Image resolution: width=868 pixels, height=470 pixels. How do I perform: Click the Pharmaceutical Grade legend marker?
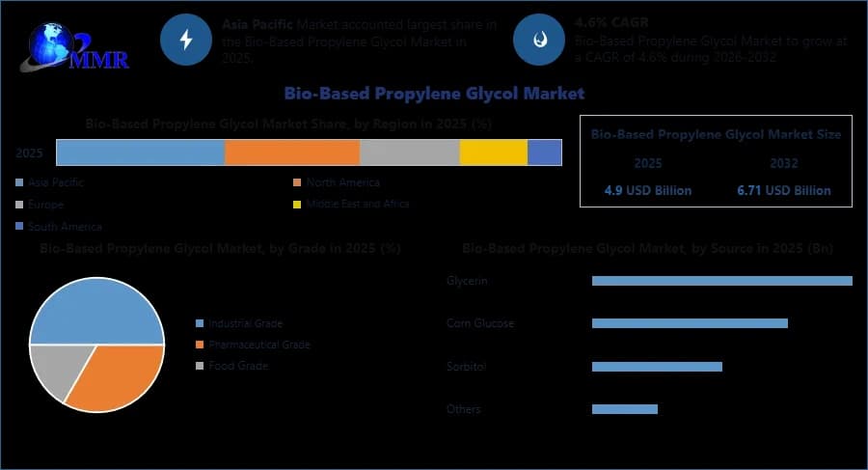click(x=200, y=345)
